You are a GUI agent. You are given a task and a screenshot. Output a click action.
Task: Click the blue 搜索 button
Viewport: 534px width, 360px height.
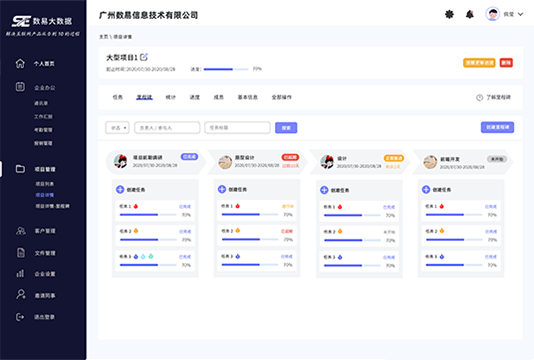(x=286, y=128)
